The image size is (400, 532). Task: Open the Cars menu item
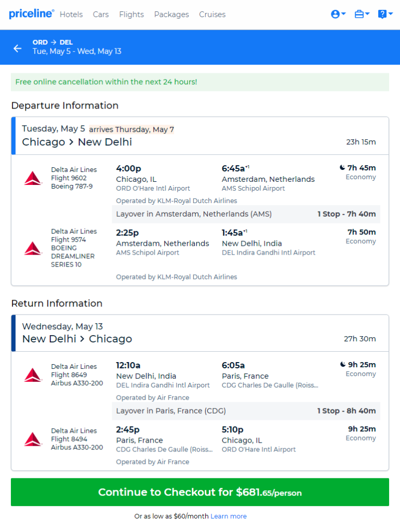[x=101, y=15]
